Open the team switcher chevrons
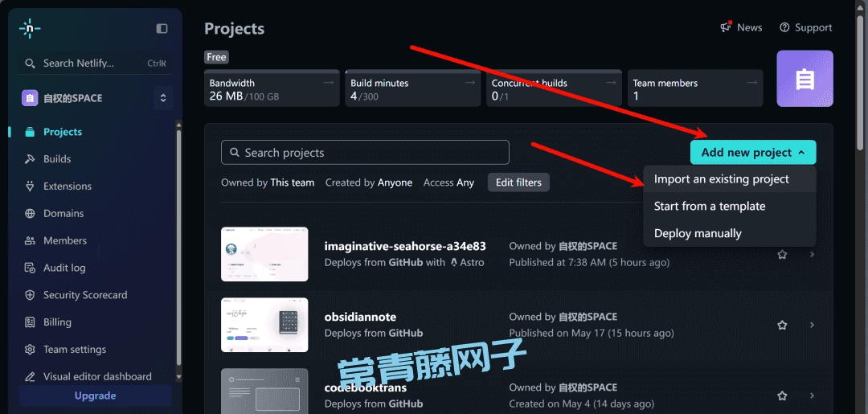 point(162,98)
